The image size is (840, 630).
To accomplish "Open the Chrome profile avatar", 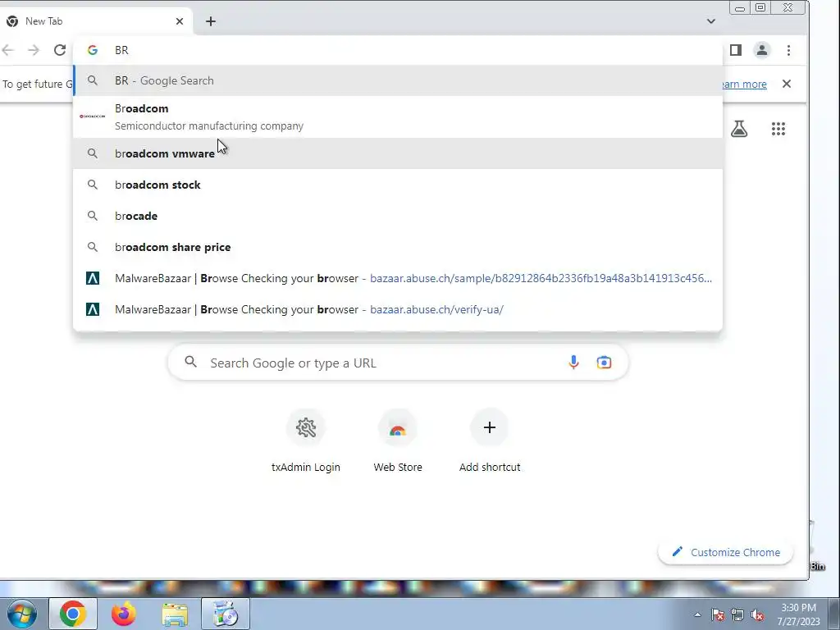I will coord(761,50).
